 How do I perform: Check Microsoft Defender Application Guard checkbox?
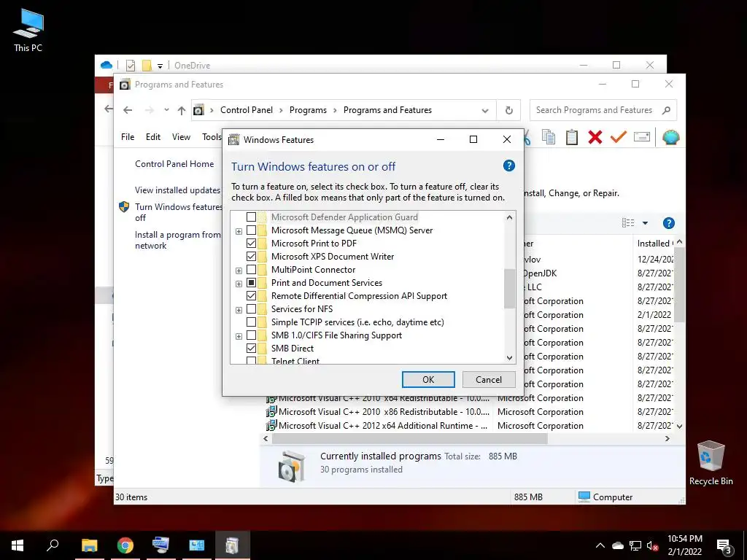[251, 217]
